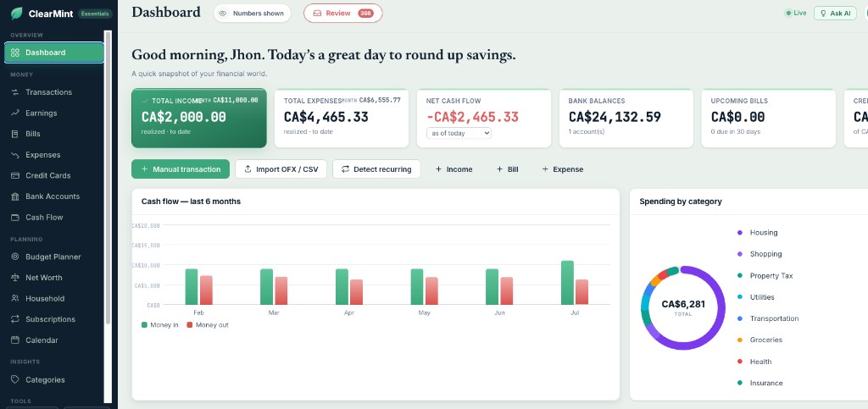Image resolution: width=868 pixels, height=409 pixels.
Task: Select the Bank Accounts building icon
Action: [x=15, y=196]
